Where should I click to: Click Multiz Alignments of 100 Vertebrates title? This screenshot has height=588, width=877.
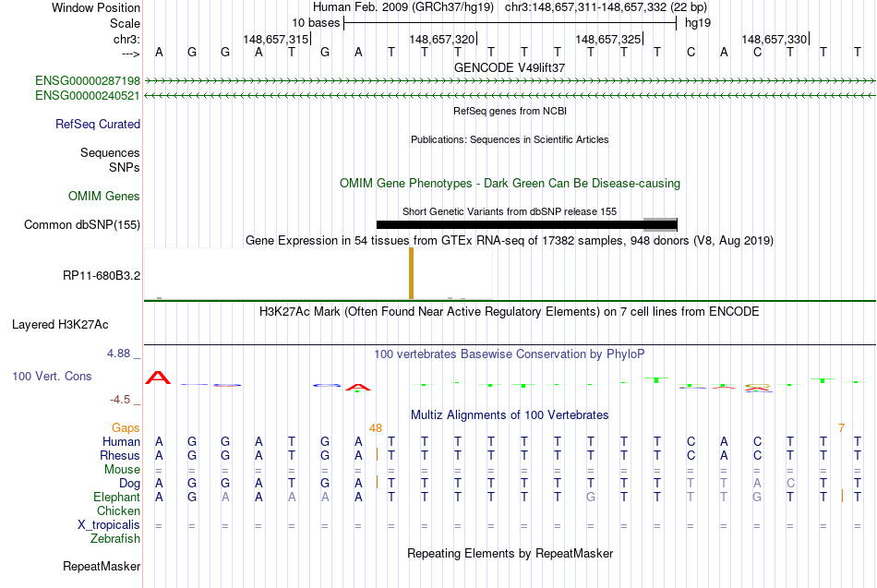510,414
